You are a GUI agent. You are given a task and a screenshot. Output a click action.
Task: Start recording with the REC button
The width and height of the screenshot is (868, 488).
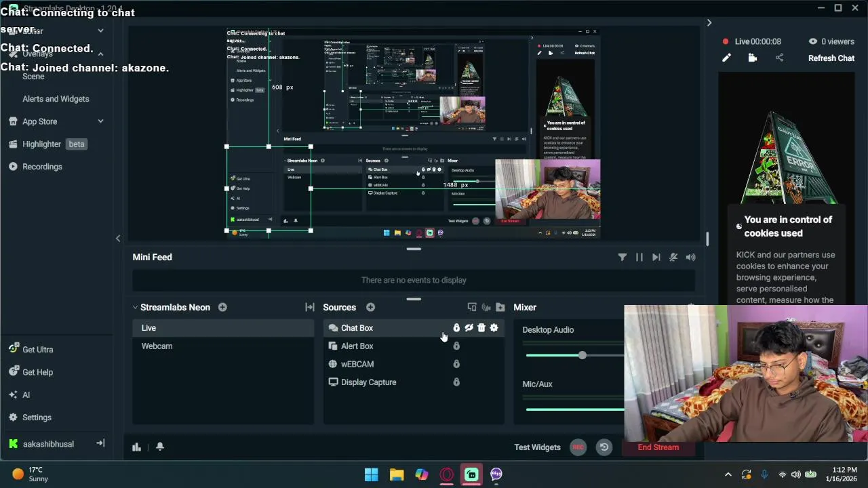click(578, 447)
